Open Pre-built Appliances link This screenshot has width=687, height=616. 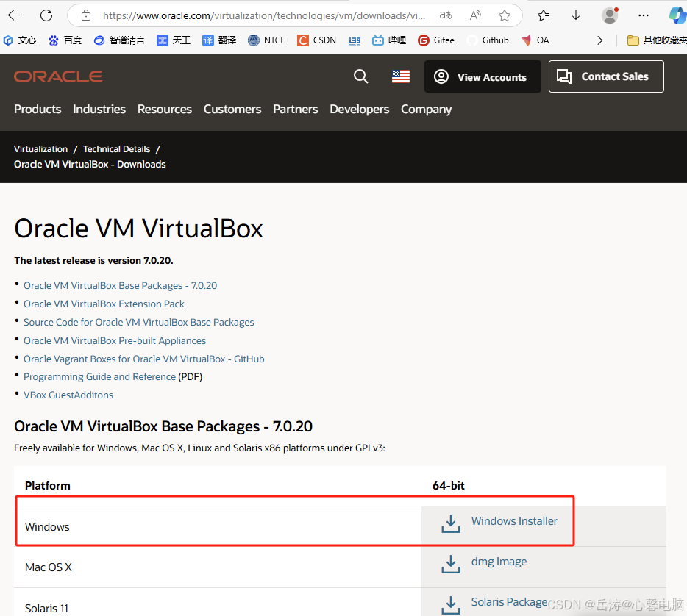114,340
